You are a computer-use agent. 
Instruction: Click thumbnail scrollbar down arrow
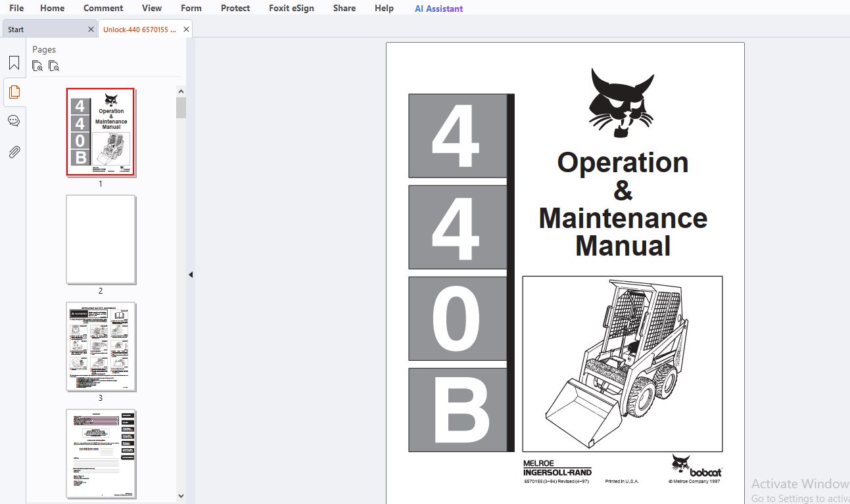(x=181, y=496)
